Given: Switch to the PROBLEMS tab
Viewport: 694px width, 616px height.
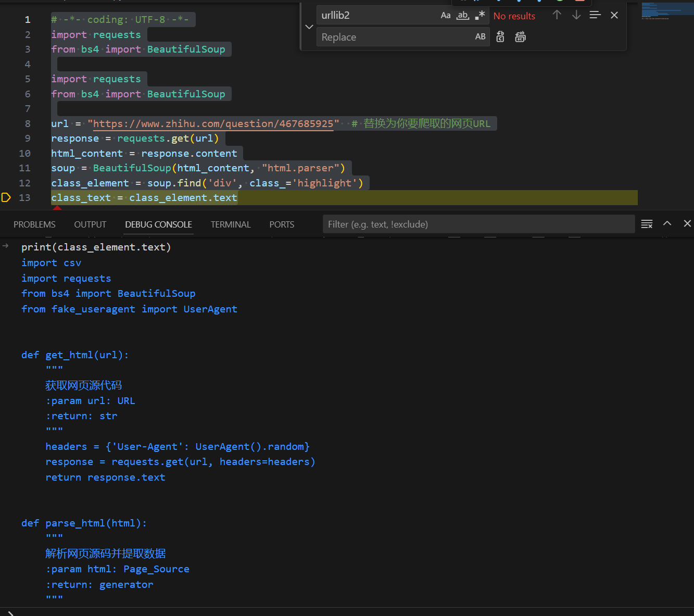Looking at the screenshot, I should pos(34,224).
